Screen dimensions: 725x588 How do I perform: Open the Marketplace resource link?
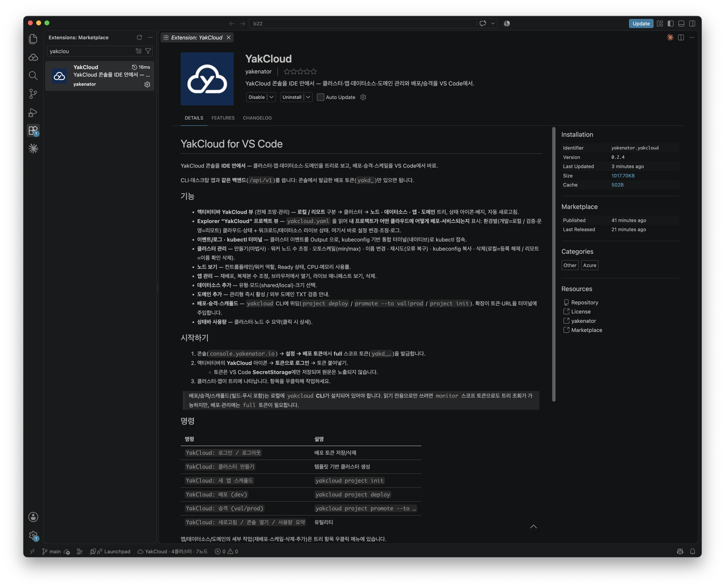pyautogui.click(x=587, y=330)
